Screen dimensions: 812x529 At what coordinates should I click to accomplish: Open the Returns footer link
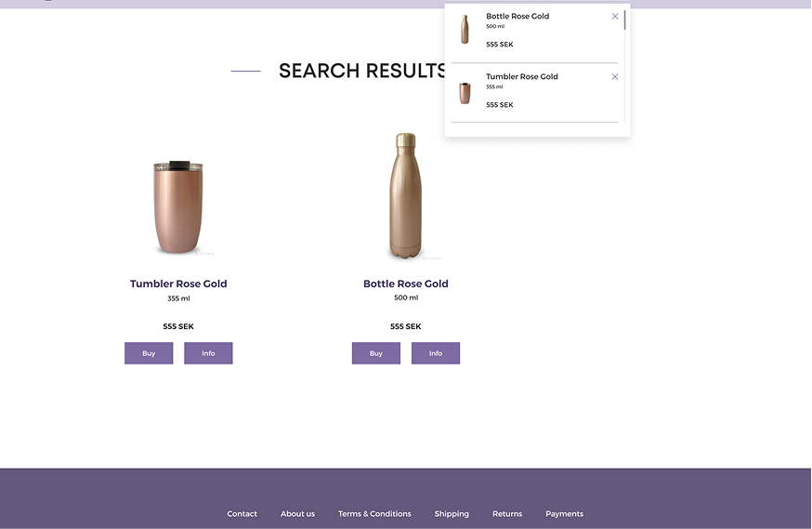(x=507, y=514)
